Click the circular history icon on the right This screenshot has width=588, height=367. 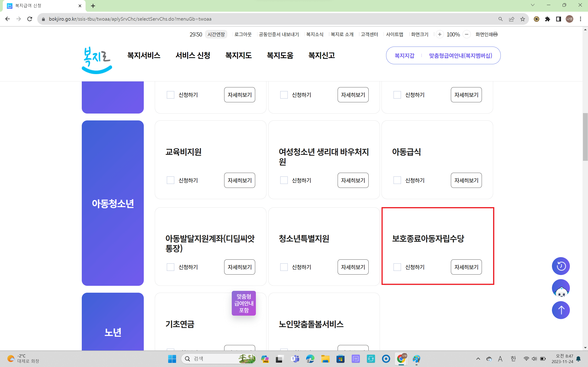[561, 266]
